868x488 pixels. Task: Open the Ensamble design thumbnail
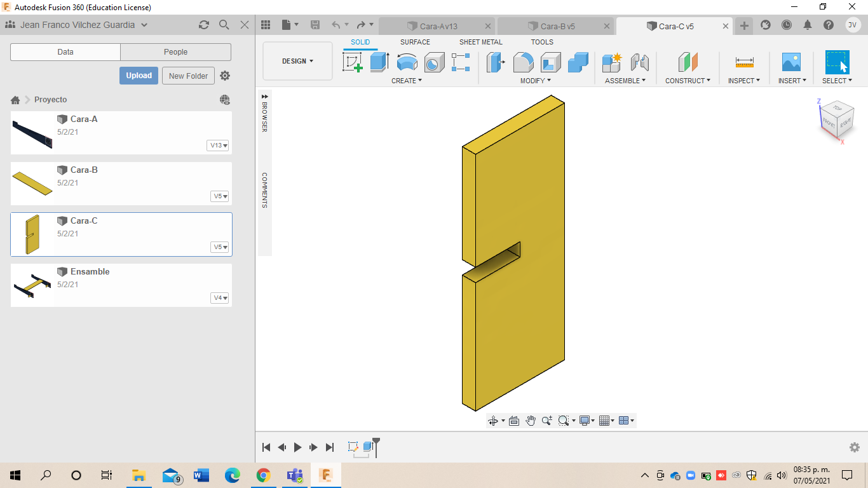pos(32,285)
